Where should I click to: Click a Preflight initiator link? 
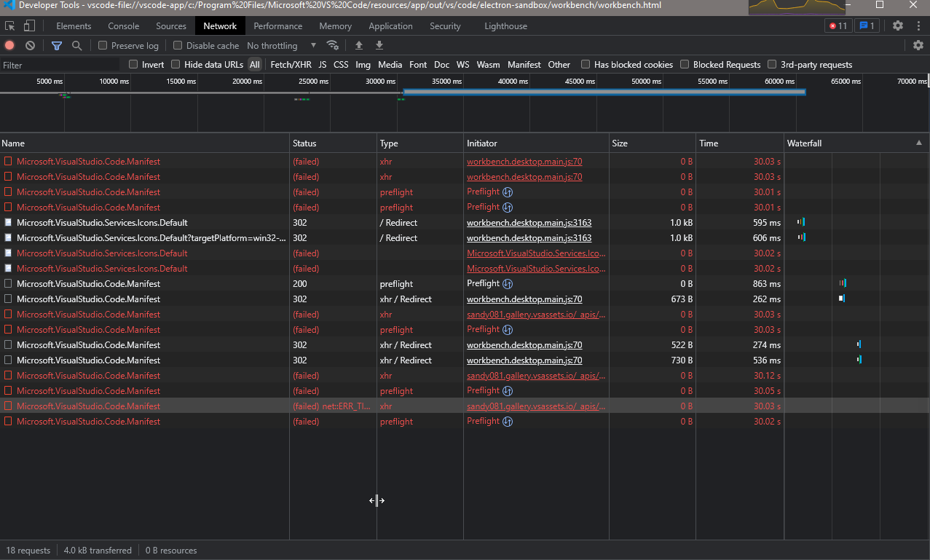tap(483, 192)
